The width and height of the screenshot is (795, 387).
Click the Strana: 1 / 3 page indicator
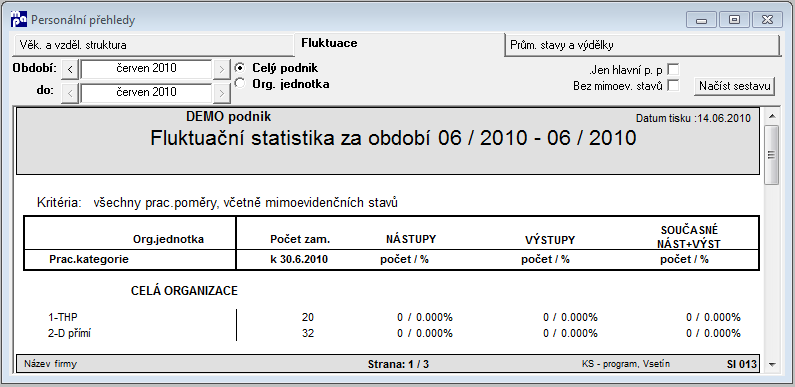point(398,364)
